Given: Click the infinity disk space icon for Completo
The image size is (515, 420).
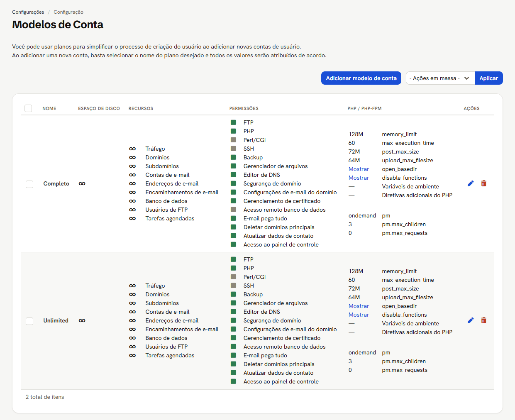Looking at the screenshot, I should tap(82, 183).
